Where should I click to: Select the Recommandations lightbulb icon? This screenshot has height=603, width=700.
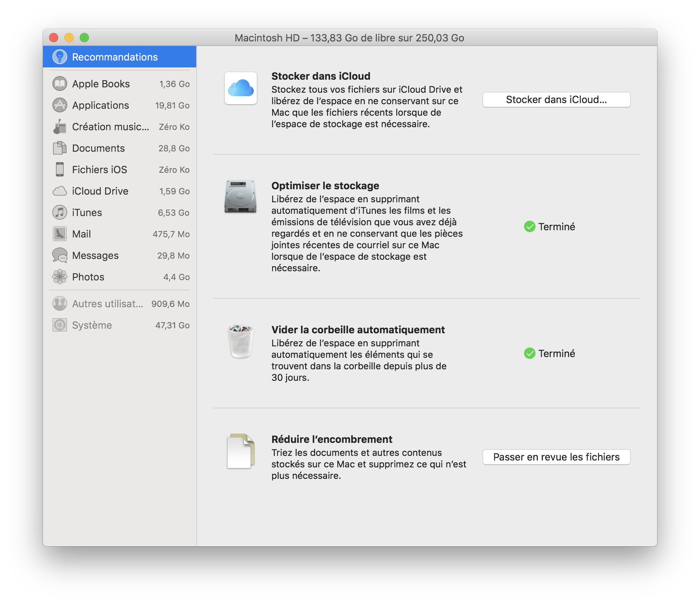point(60,57)
